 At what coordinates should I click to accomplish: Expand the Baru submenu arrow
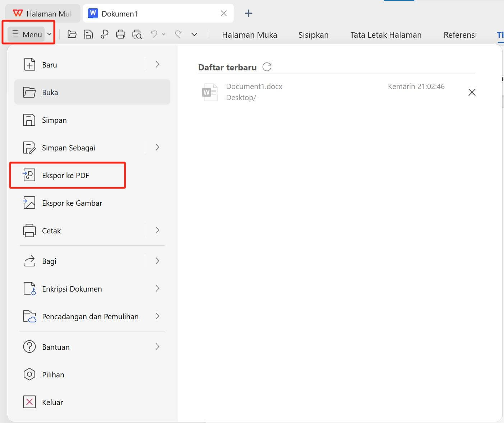coord(157,65)
